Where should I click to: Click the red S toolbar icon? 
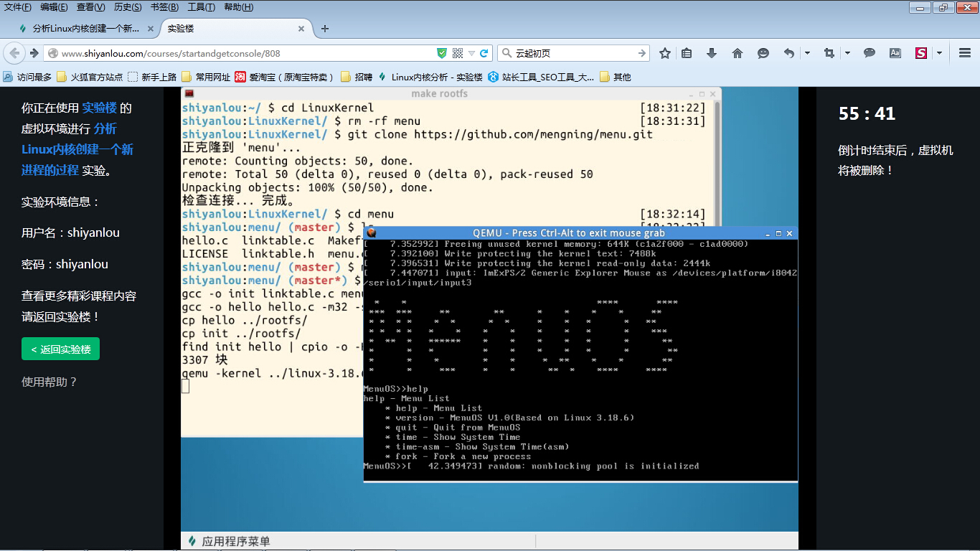tap(921, 53)
